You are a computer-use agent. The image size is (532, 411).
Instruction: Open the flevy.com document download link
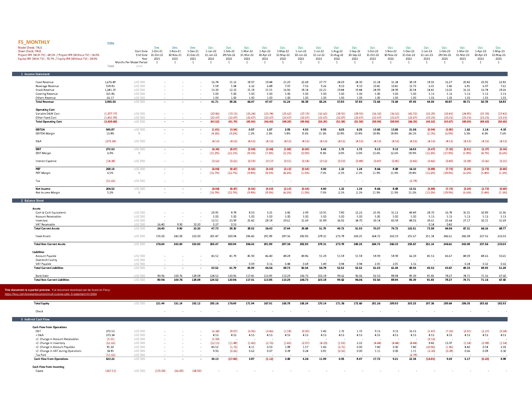[x=51, y=294]
